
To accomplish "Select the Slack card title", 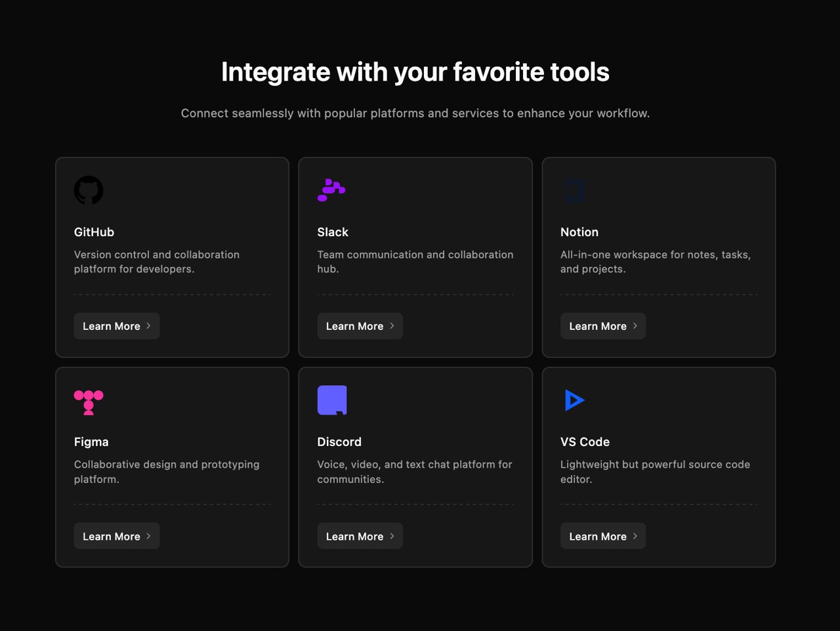I will click(333, 232).
